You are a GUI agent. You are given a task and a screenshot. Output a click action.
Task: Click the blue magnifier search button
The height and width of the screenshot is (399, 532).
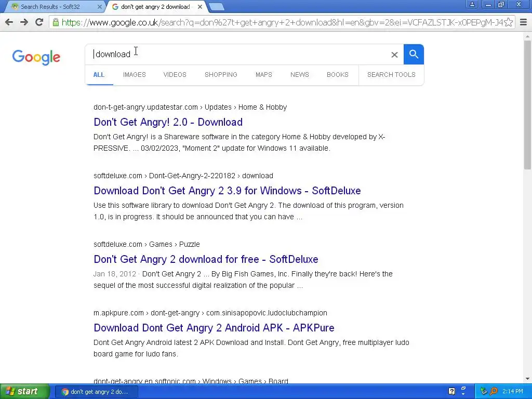414,54
